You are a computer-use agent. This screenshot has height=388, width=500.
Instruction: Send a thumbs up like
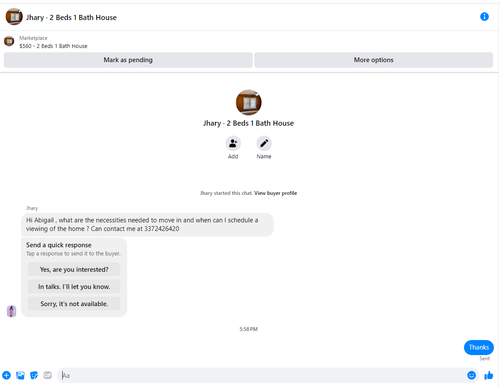(x=489, y=375)
